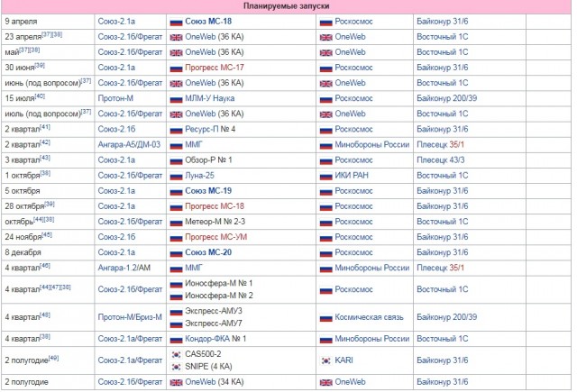Click Russian flag next to Космическая связь
Screen dimensions: 577x392
[325, 318]
